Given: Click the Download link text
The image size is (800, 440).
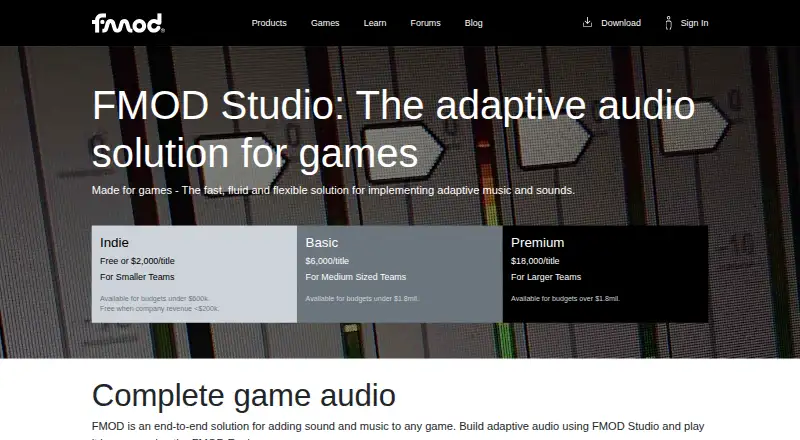Looking at the screenshot, I should tap(621, 23).
